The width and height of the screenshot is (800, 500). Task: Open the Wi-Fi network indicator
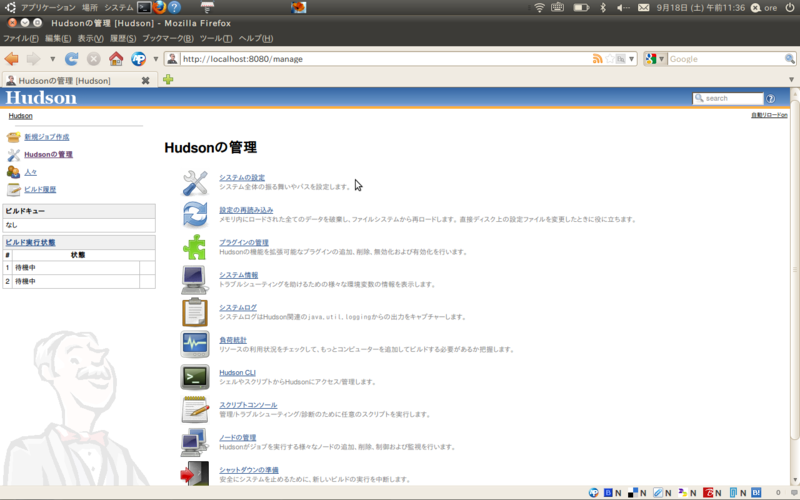pos(539,7)
